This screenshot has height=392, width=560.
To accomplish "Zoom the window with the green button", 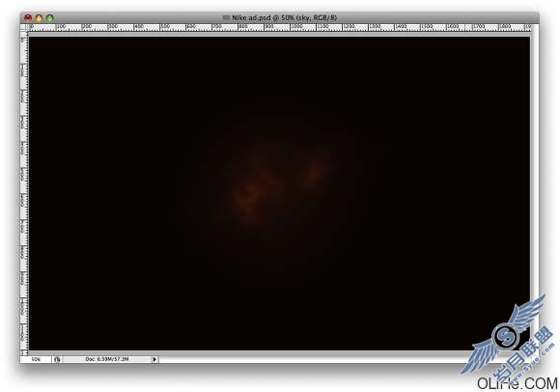I will tap(49, 17).
